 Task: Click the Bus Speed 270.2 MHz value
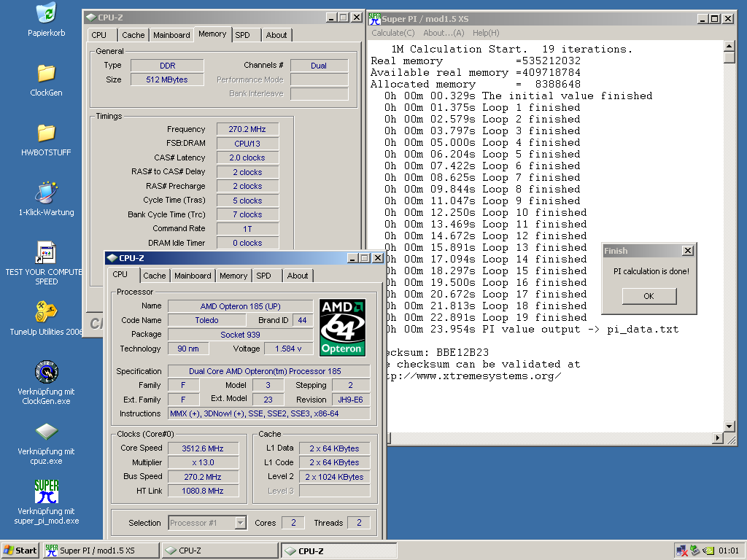click(x=203, y=477)
